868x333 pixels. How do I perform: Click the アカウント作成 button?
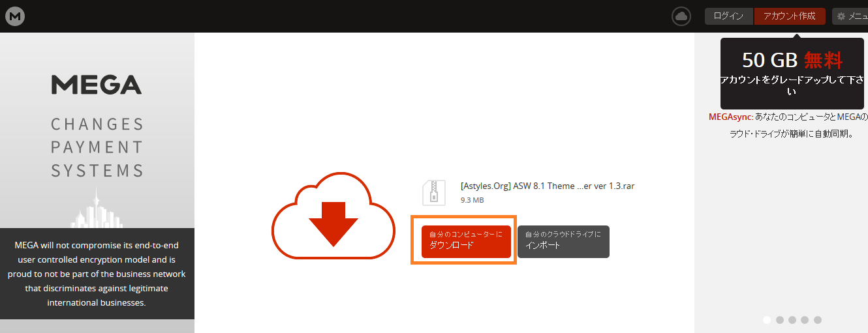(790, 16)
